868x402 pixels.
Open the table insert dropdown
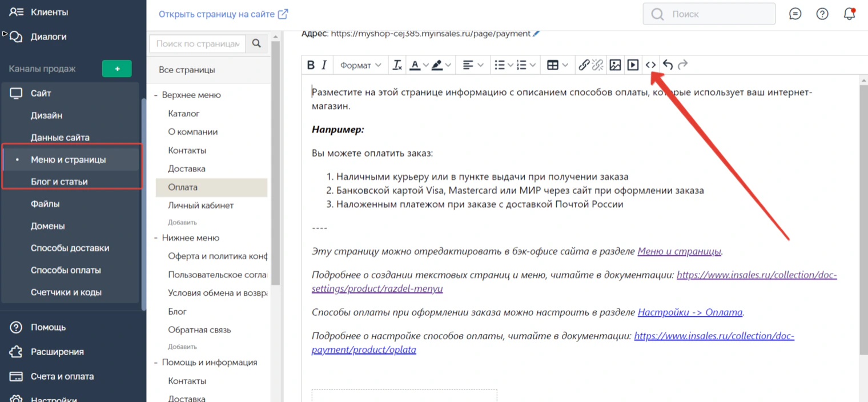(557, 65)
